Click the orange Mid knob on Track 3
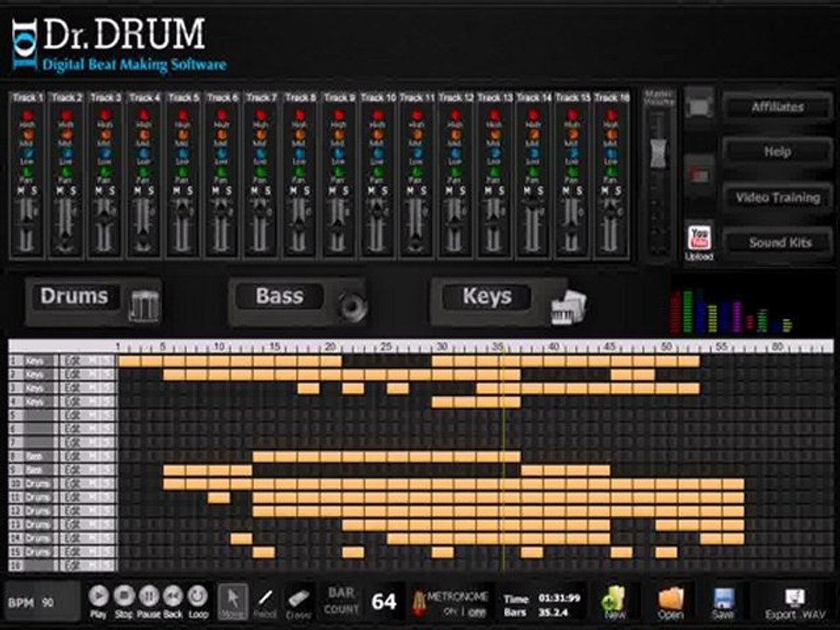Image resolution: width=840 pixels, height=630 pixels. point(105,134)
